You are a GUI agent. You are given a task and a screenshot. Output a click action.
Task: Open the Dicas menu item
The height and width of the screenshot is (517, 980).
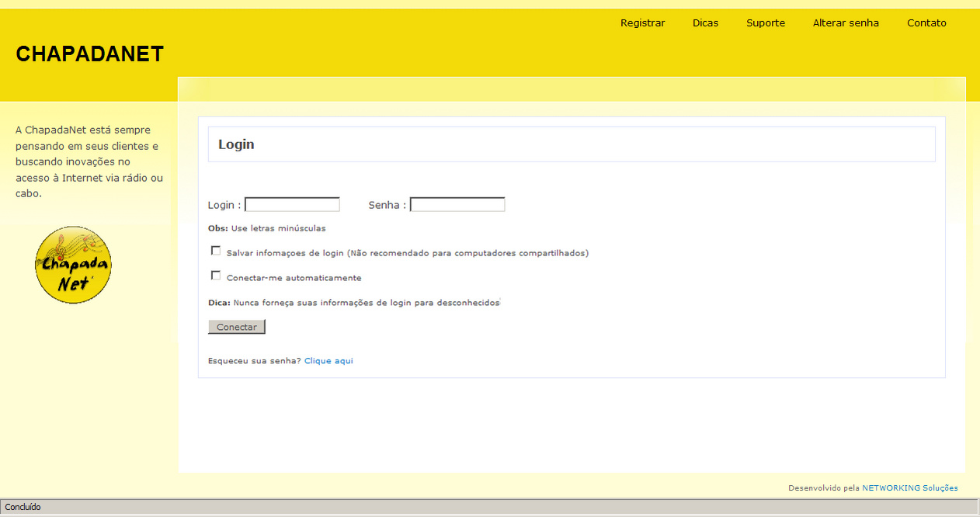tap(705, 23)
